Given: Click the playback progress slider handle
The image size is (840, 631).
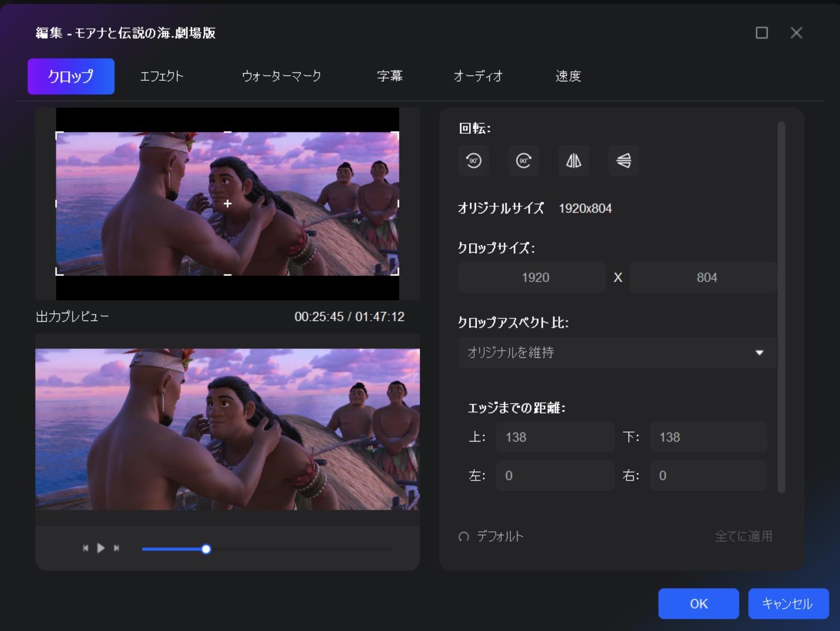Looking at the screenshot, I should click(206, 549).
